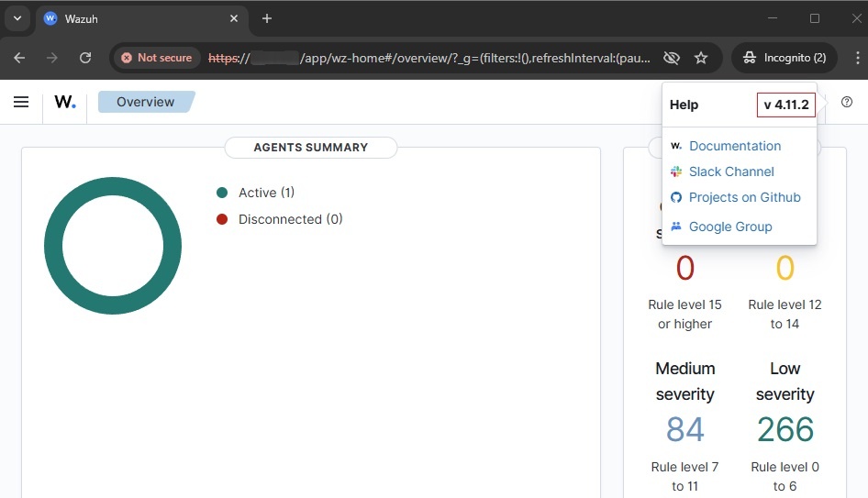Click the green agents donut chart

click(113, 186)
